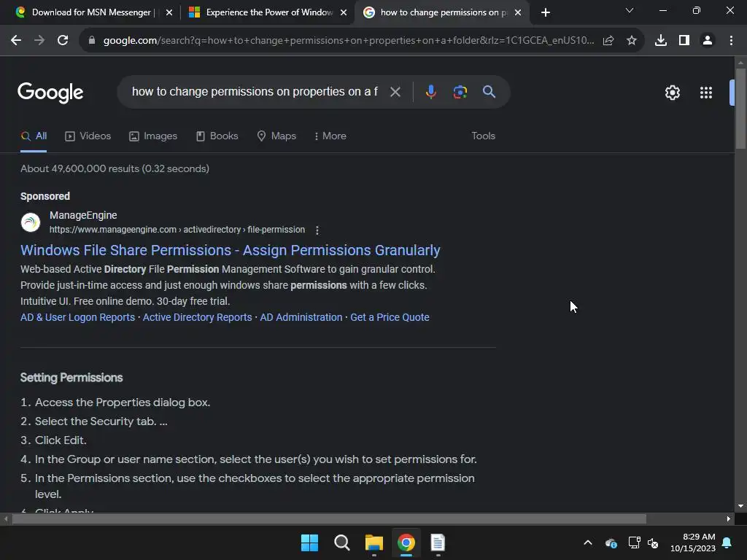
Task: Show hidden system tray icons
Action: click(588, 542)
